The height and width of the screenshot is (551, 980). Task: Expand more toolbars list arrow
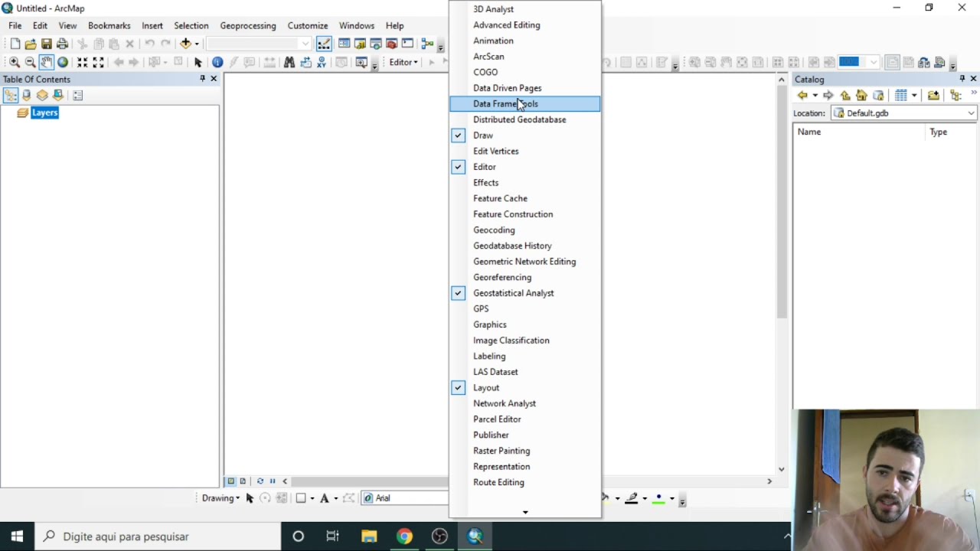(x=525, y=512)
